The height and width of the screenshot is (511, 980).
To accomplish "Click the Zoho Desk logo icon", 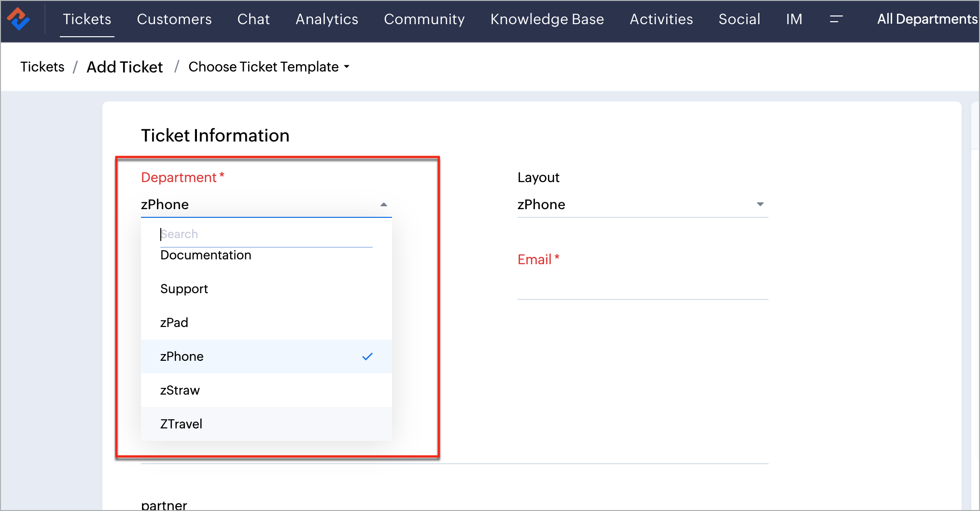I will pos(18,19).
